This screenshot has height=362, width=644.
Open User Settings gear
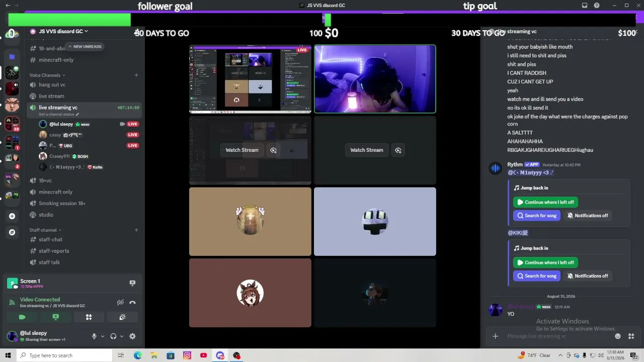point(132,336)
